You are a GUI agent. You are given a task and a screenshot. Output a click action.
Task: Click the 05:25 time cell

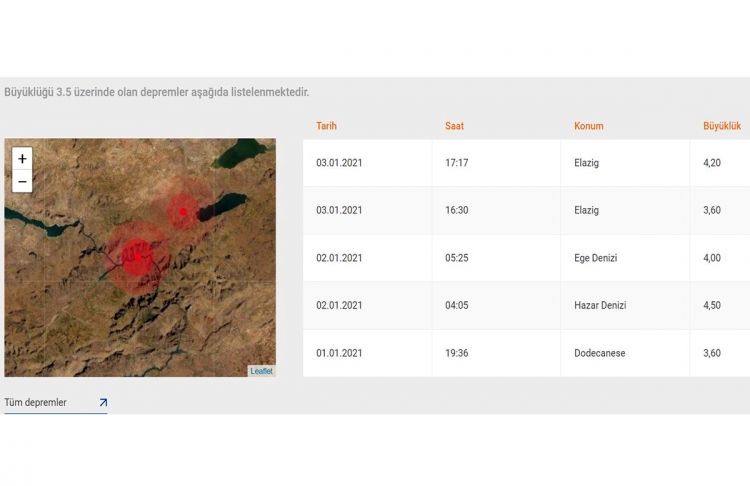click(x=457, y=258)
